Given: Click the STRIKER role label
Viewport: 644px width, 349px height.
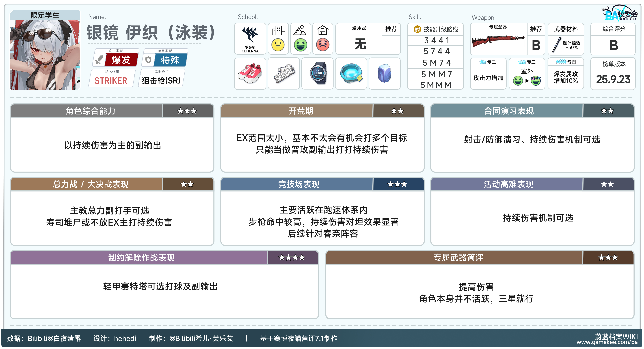Looking at the screenshot, I should 111,81.
